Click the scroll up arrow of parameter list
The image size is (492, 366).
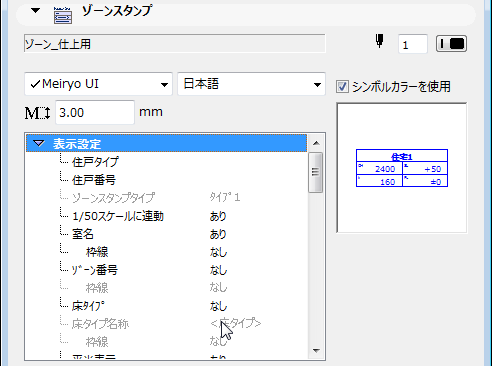316,143
